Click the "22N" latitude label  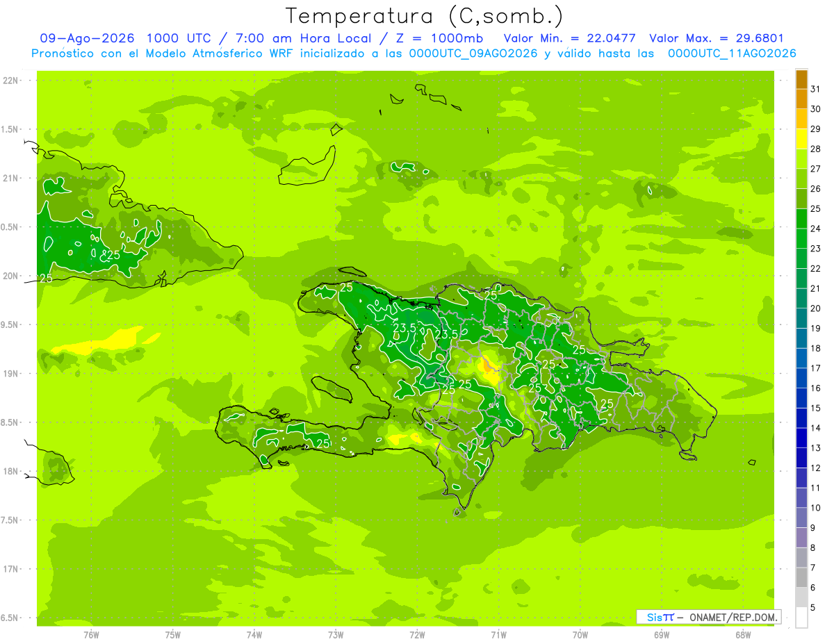pos(11,81)
